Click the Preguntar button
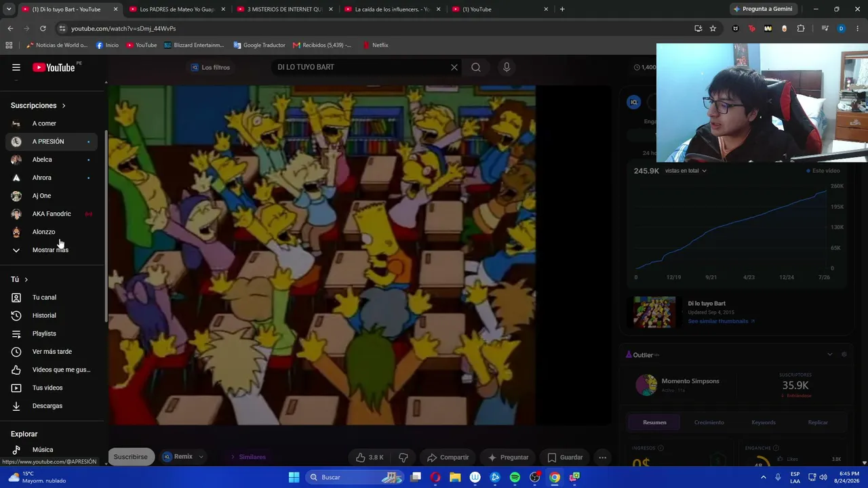Image resolution: width=868 pixels, height=488 pixels. tap(508, 457)
